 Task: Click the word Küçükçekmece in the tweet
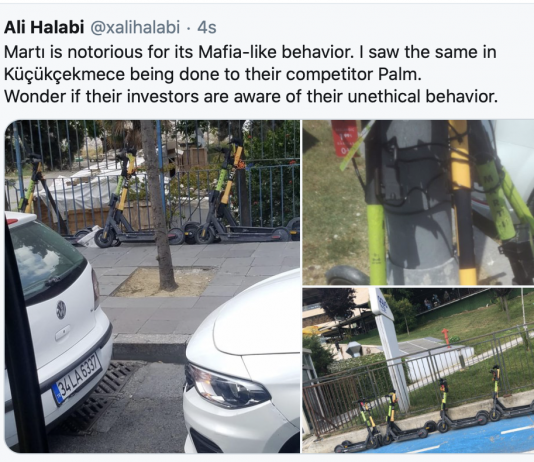click(x=64, y=75)
